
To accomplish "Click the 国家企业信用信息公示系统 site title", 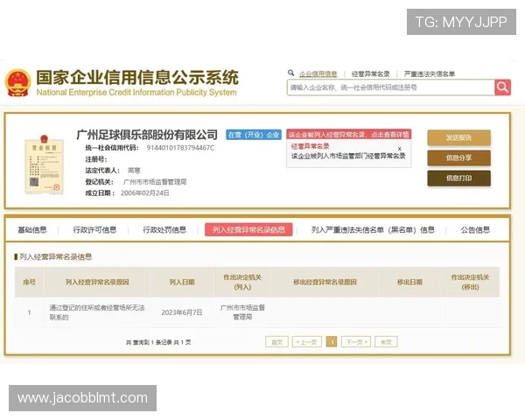I will click(x=137, y=78).
